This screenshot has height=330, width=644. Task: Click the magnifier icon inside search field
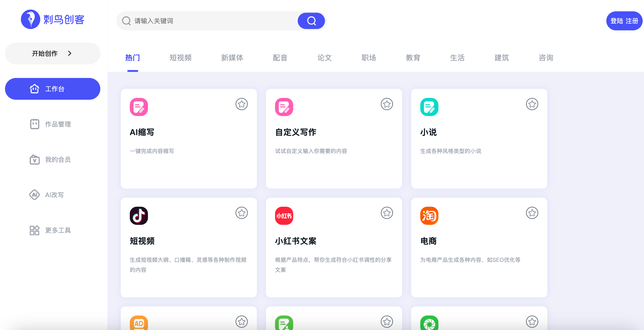[126, 21]
